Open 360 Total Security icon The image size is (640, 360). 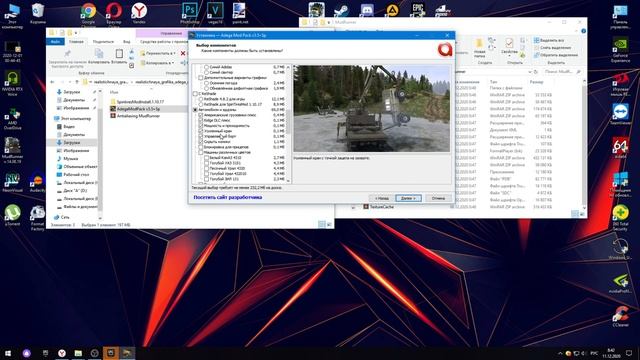tap(620, 218)
